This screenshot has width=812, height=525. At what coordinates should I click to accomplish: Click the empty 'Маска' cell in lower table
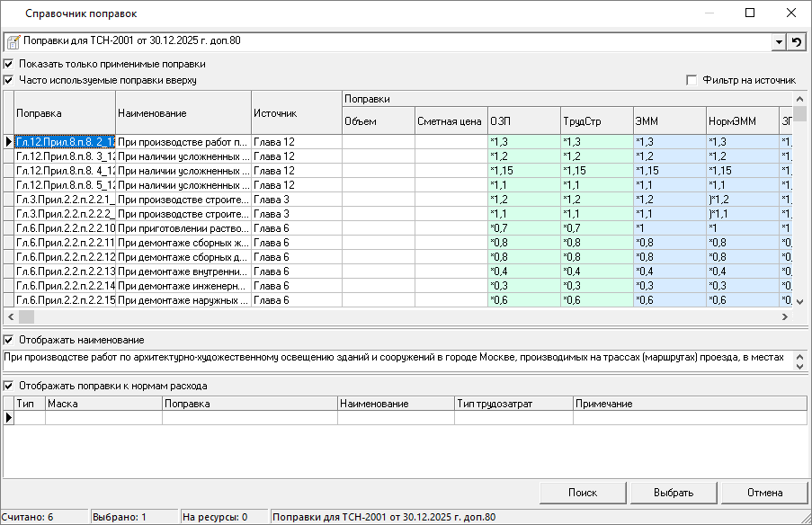pos(103,418)
